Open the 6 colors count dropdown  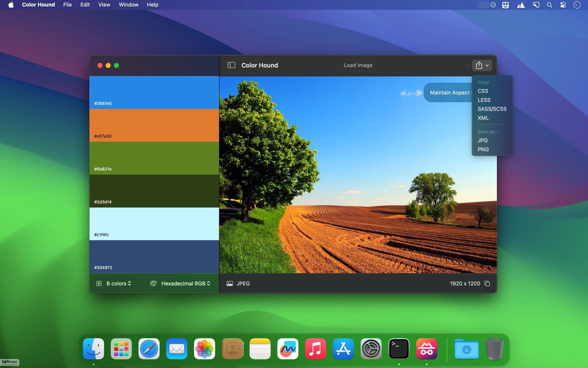coord(119,283)
